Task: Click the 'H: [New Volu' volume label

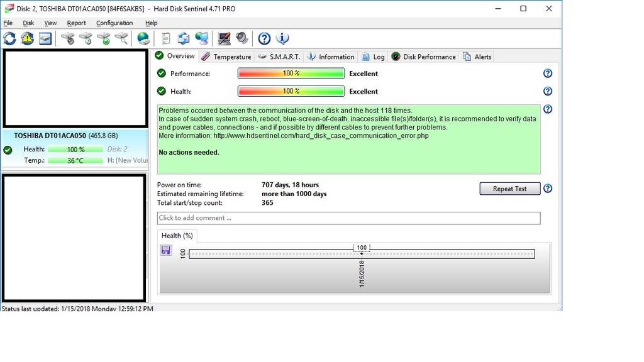Action: pyautogui.click(x=127, y=160)
